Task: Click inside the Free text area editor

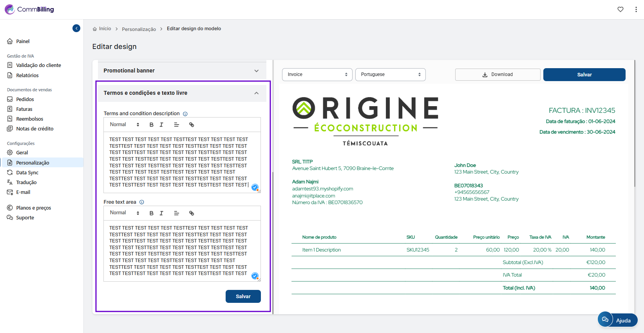Action: [x=178, y=251]
